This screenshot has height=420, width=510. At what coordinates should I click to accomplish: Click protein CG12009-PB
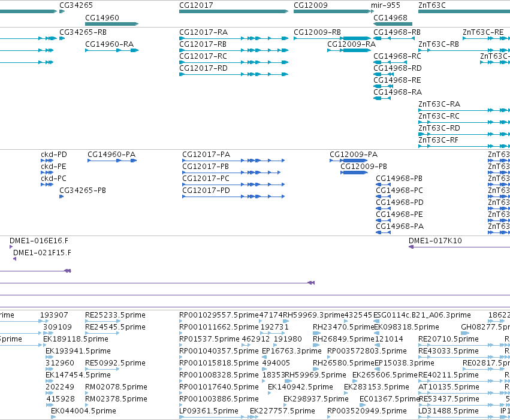click(364, 167)
